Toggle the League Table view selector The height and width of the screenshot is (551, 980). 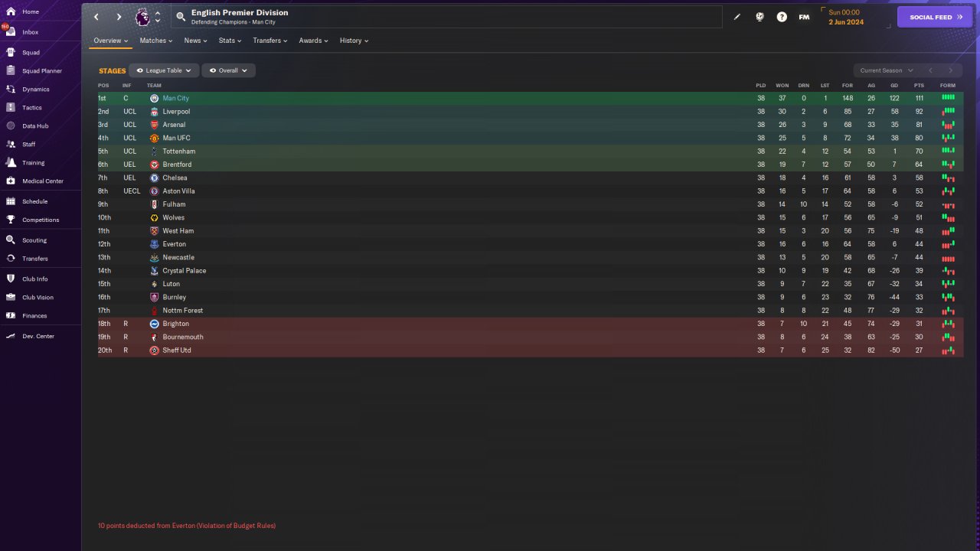164,70
